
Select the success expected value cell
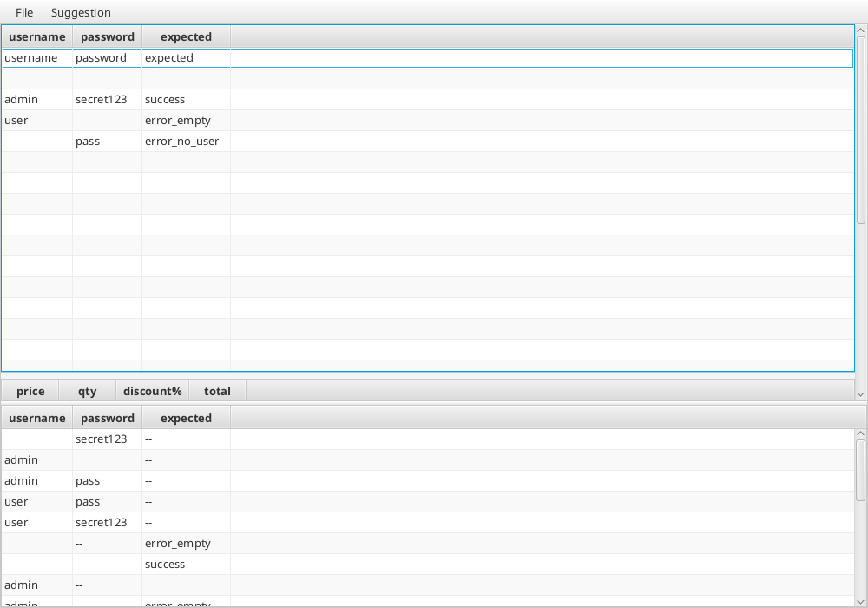click(165, 99)
